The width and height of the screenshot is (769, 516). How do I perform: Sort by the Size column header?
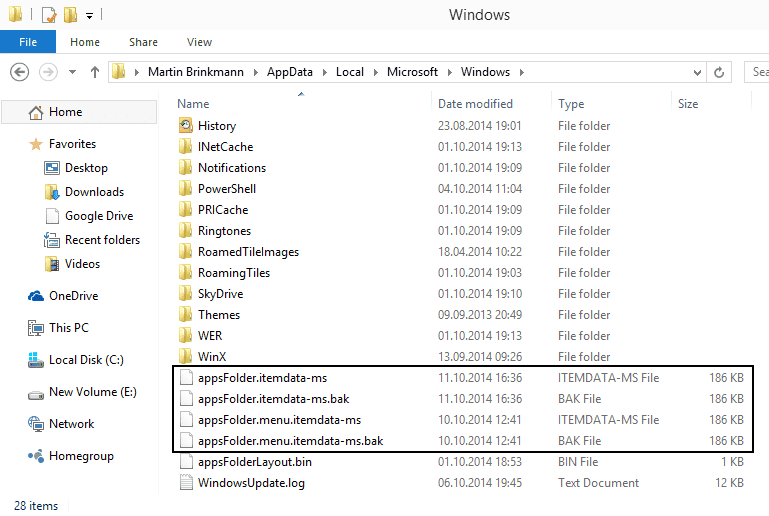pyautogui.click(x=688, y=104)
